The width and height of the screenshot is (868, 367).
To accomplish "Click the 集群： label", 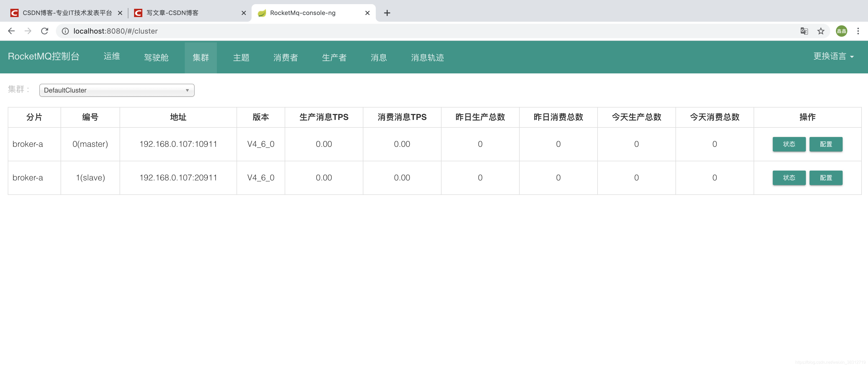I will click(x=19, y=89).
